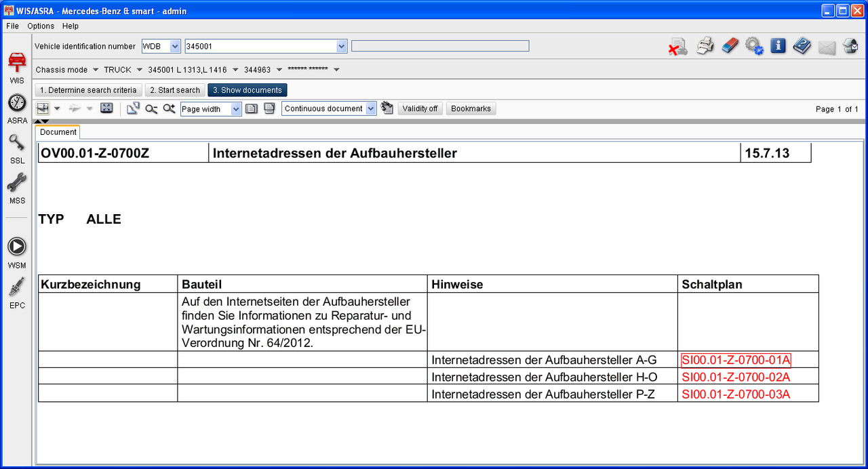The image size is (868, 469).
Task: Click the single page view icon
Action: (x=252, y=108)
